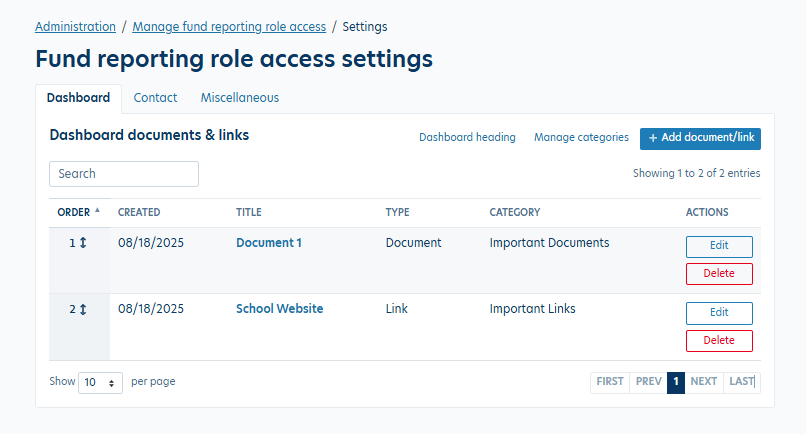
Task: Open the School Website title link
Action: (279, 309)
